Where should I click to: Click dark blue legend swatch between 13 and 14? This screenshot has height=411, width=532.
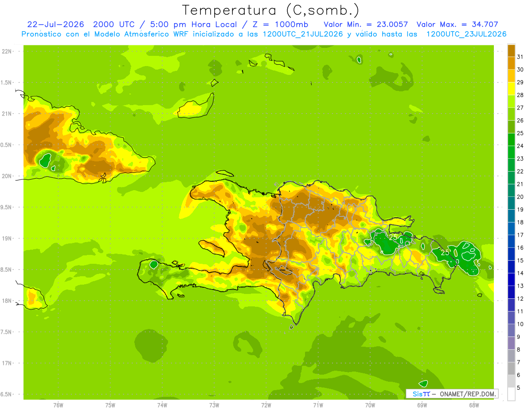click(x=511, y=279)
